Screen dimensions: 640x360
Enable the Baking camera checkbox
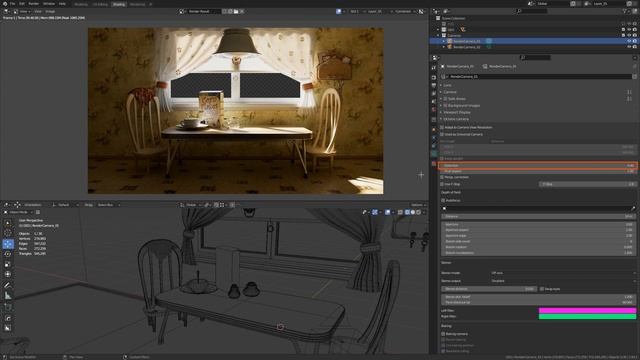click(x=443, y=334)
